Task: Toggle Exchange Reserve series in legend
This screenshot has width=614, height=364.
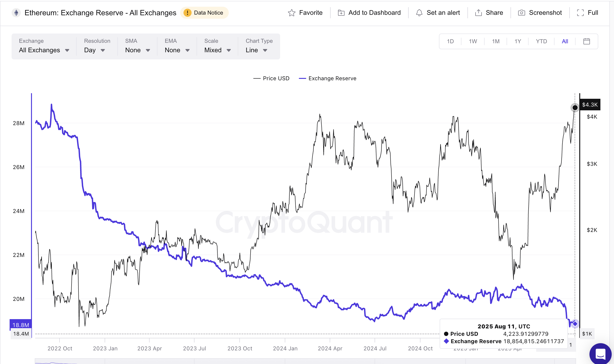Action: (x=327, y=78)
